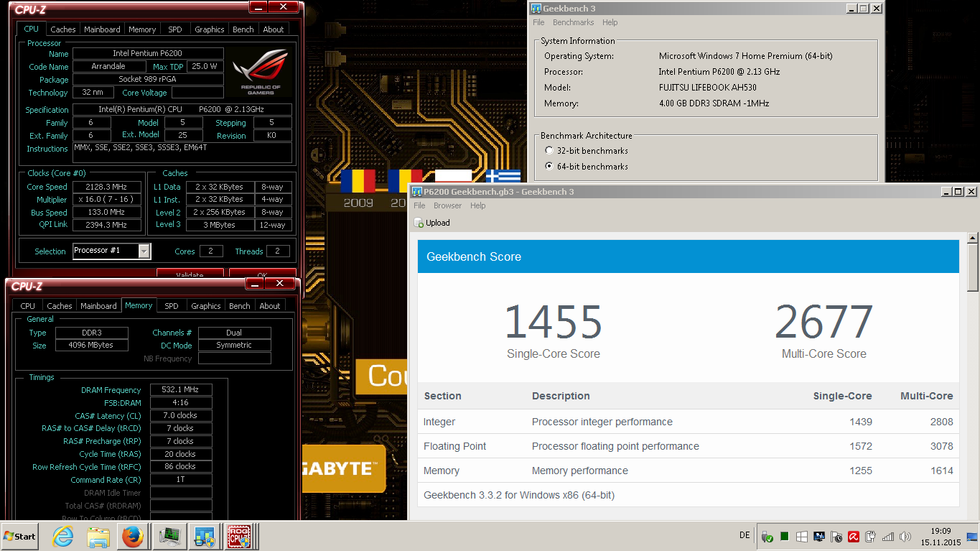
Task: Switch to Bench tab in upper CPU-Z
Action: pos(243,29)
